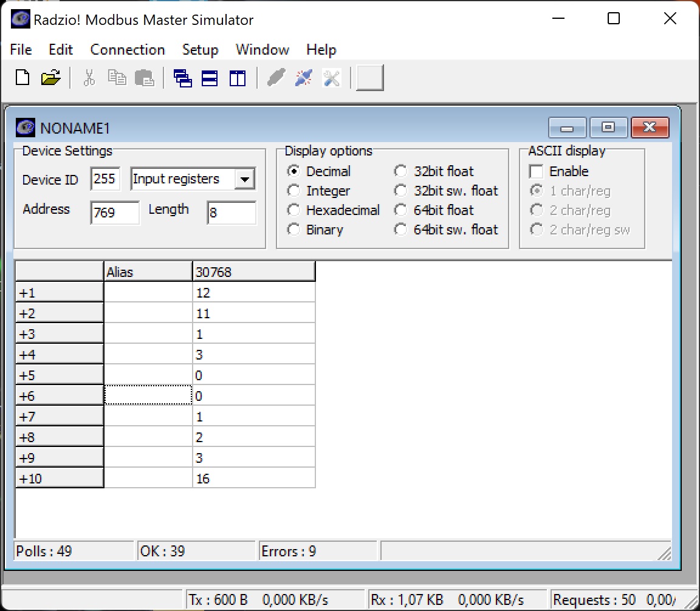
Task: Click the Device ID input field
Action: tap(105, 179)
